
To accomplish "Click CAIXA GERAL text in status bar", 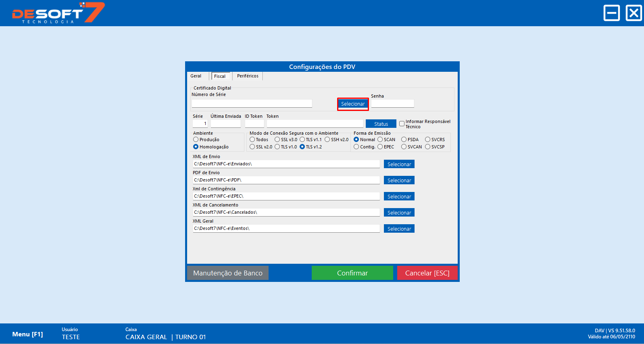I will (x=146, y=337).
